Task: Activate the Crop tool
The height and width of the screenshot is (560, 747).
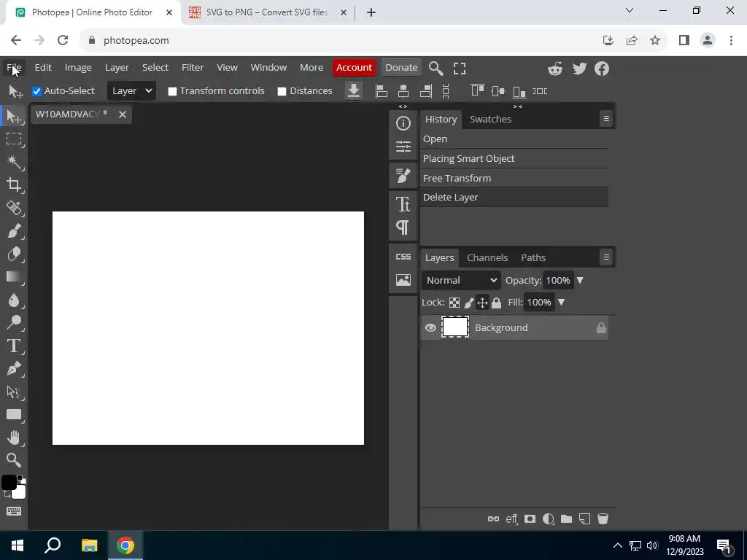Action: coord(14,184)
